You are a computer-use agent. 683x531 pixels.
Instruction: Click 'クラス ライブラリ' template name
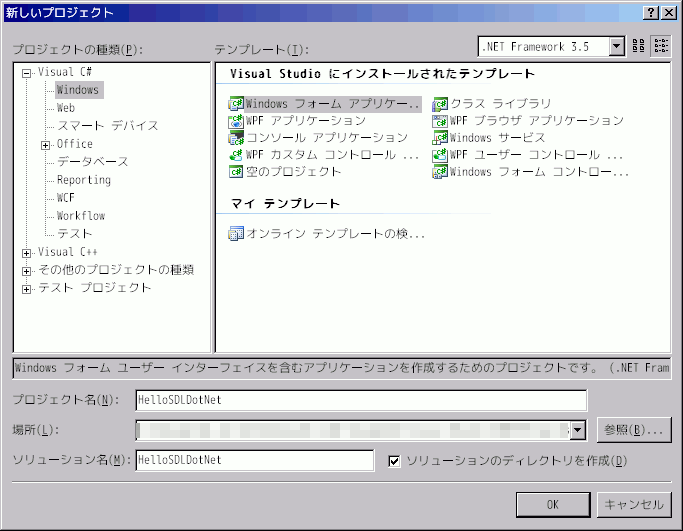(x=500, y=104)
